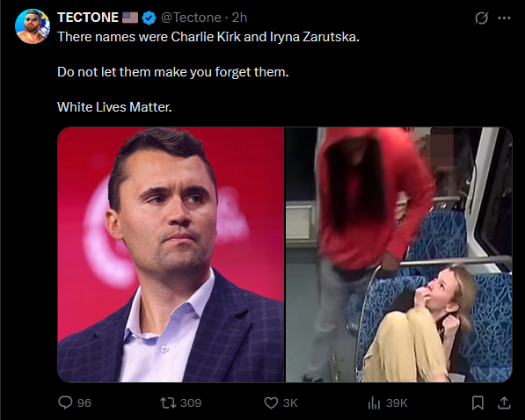Click the 3K likes count
Viewport: 525px width, 420px height.
coord(290,402)
